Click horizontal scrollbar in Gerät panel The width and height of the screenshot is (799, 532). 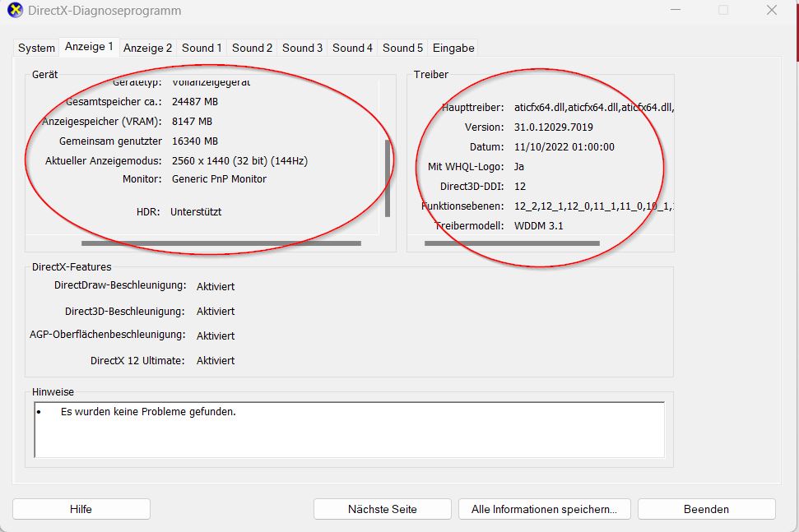221,243
